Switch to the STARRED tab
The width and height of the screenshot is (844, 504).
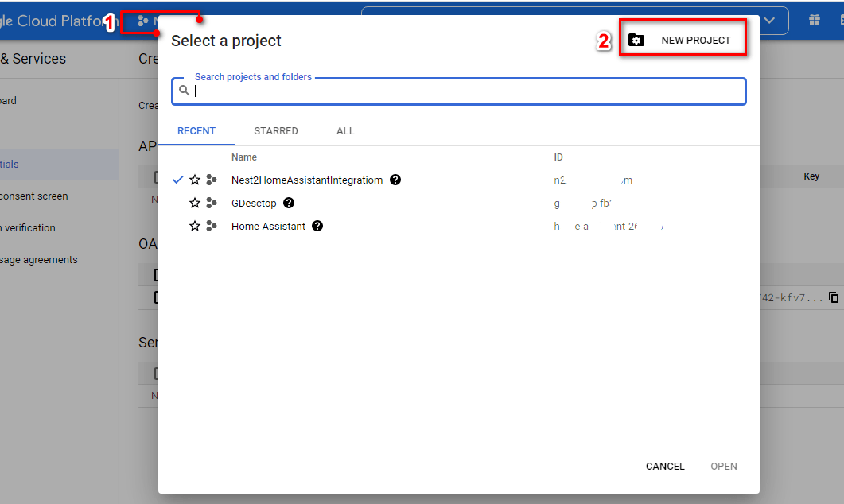pos(276,131)
